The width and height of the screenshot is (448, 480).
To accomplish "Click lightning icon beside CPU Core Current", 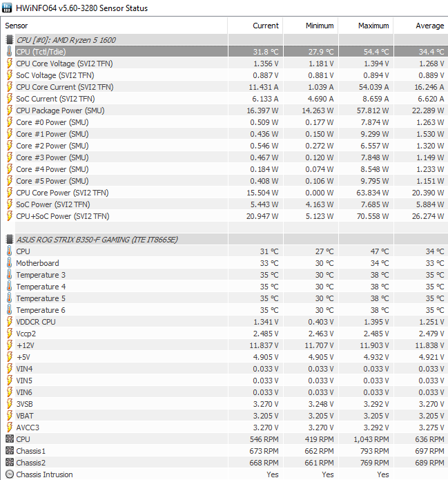I will point(10,86).
